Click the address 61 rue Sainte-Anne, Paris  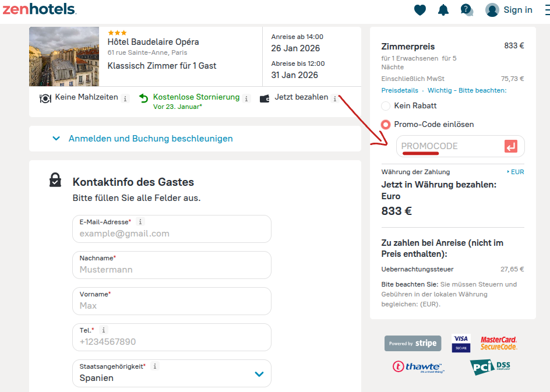tap(147, 52)
